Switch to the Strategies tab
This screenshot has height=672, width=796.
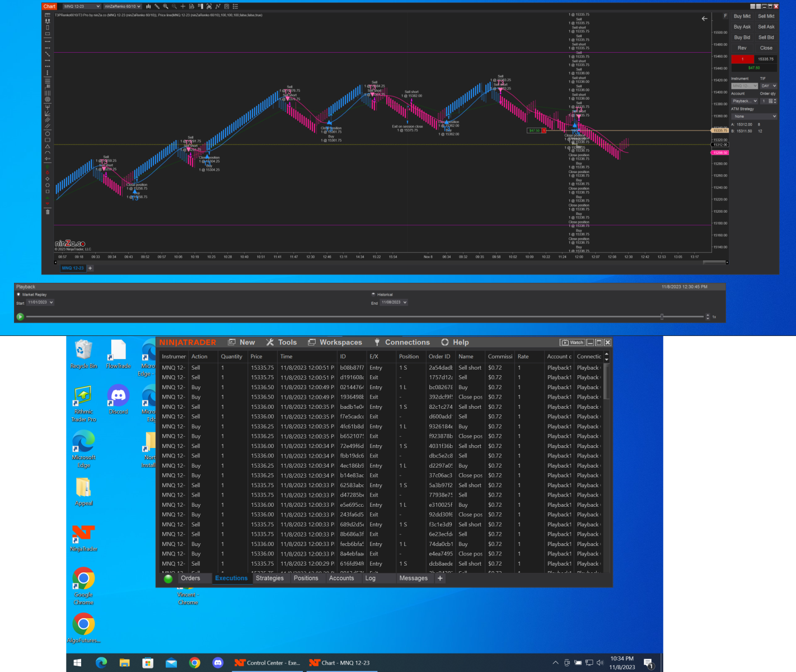270,578
